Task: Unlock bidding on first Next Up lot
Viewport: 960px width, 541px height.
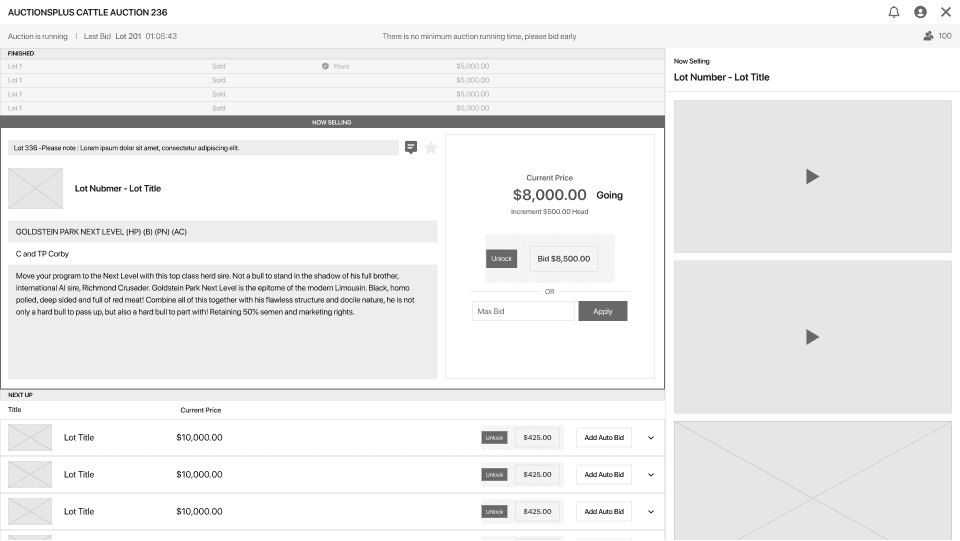Action: point(494,438)
